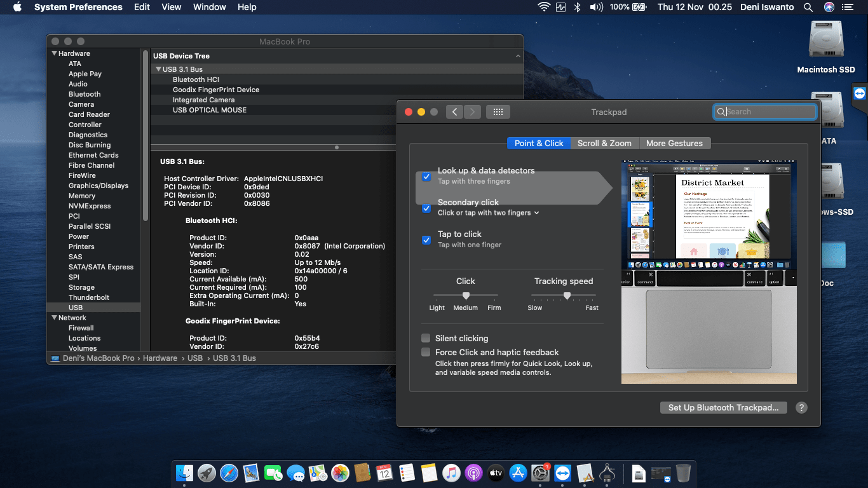This screenshot has width=868, height=488.
Task: Open Secondary click options dropdown
Action: [x=488, y=213]
